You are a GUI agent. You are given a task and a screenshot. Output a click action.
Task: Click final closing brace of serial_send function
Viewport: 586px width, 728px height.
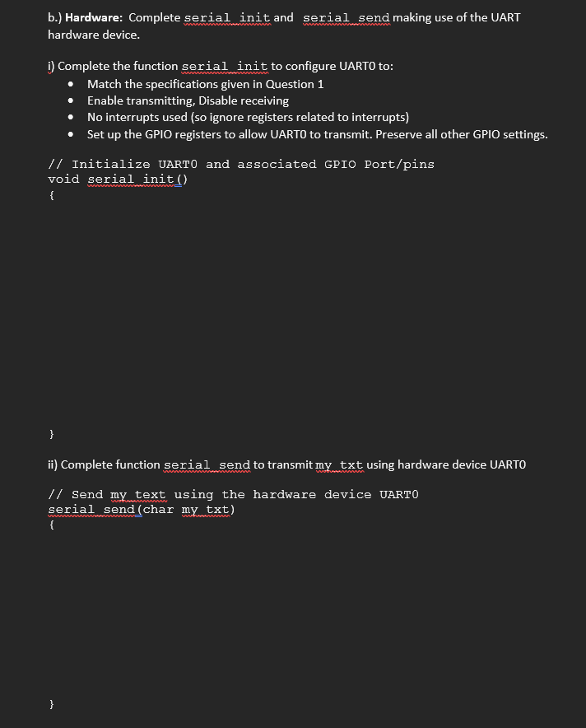point(52,704)
